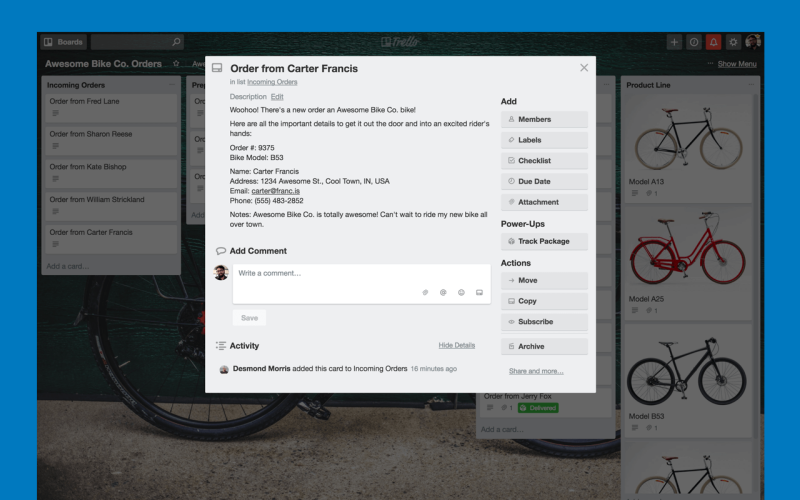
Task: Open the user avatar in header
Action: [753, 42]
